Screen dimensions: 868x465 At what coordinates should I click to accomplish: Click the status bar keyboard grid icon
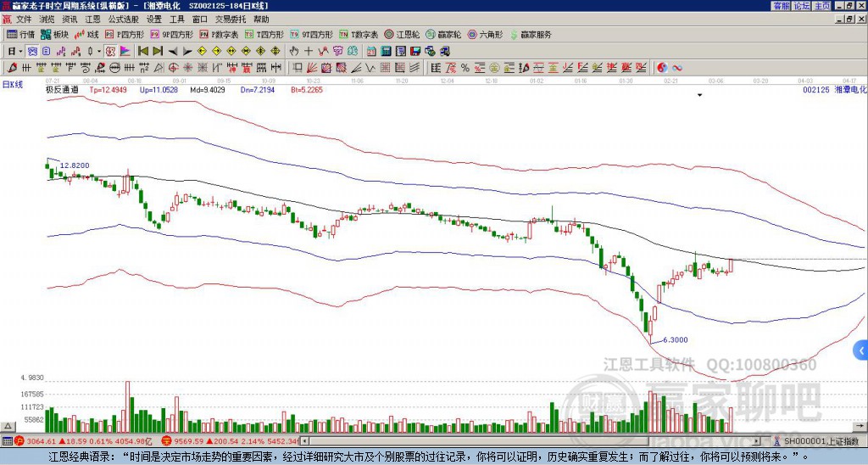[7, 441]
